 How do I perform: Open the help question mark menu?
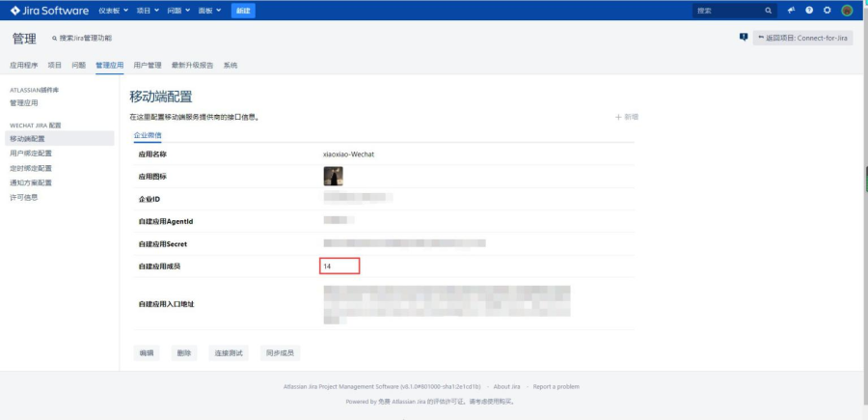[809, 10]
